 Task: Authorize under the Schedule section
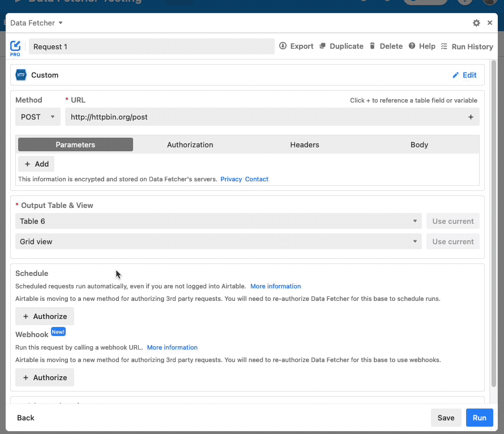pos(45,316)
